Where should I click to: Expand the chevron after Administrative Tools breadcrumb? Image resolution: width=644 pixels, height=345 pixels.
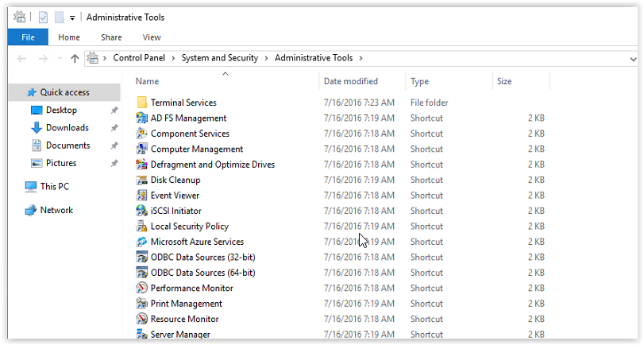tap(361, 58)
